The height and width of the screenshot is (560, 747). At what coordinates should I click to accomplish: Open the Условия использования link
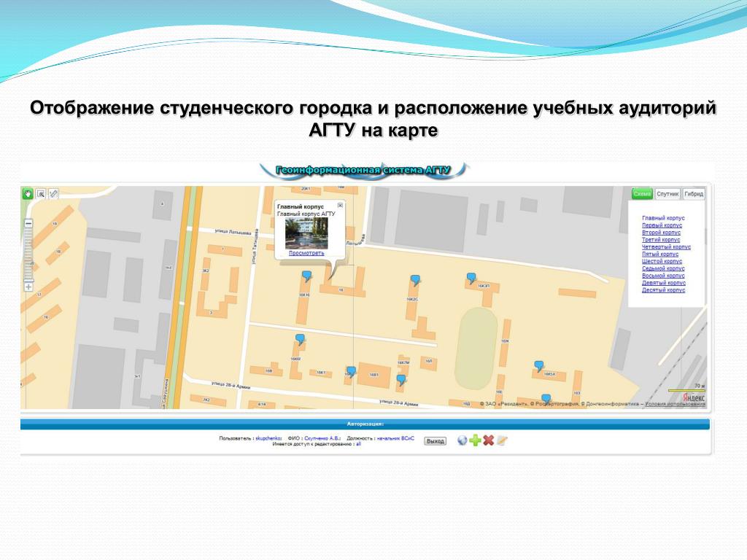tap(675, 404)
